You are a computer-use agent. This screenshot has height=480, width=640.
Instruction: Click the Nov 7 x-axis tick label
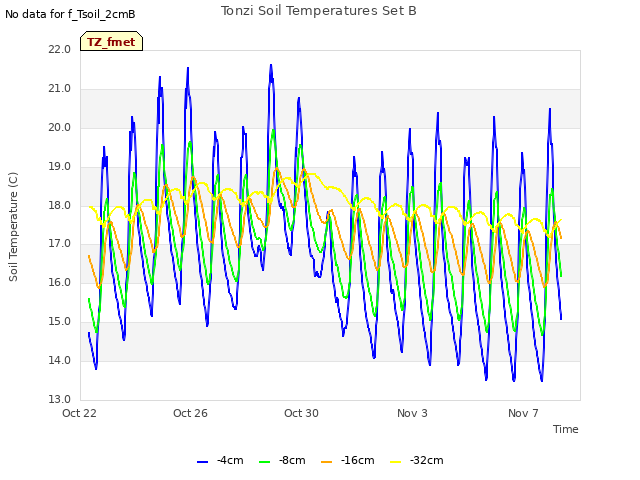click(x=523, y=413)
